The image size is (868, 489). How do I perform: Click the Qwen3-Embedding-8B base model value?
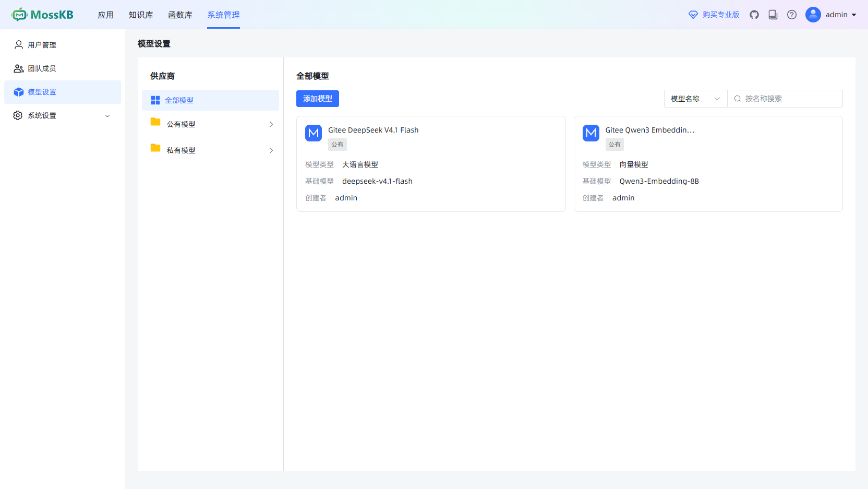point(659,181)
